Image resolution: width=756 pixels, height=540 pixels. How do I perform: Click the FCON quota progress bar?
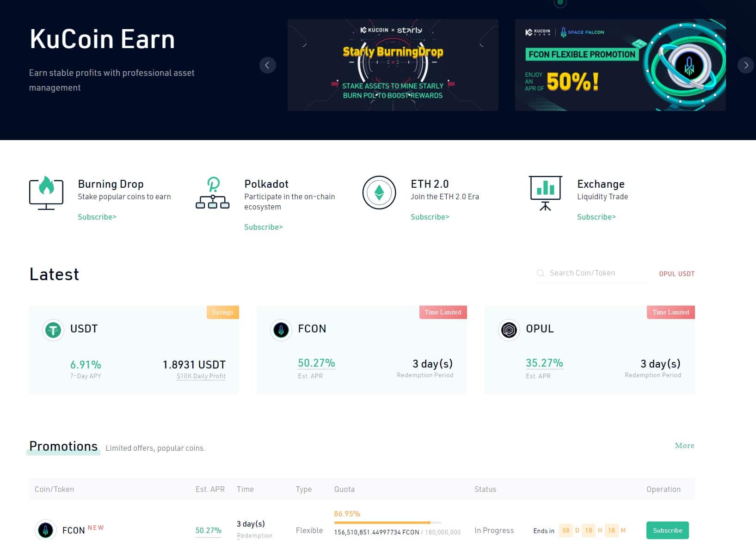387,523
